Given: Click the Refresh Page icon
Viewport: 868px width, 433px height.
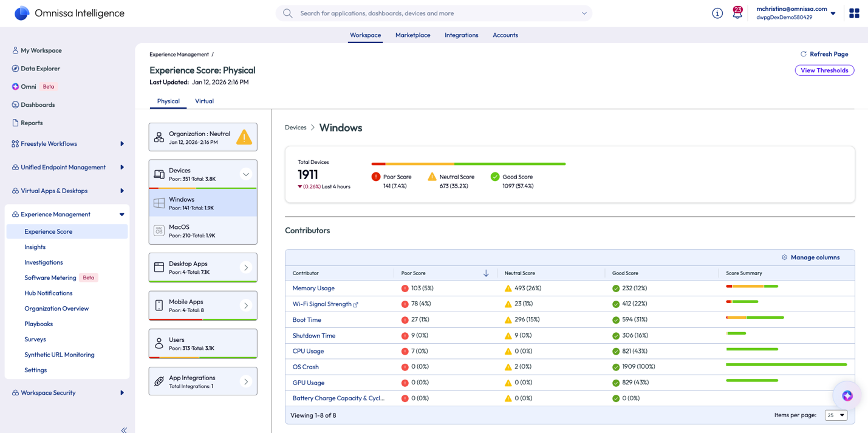Looking at the screenshot, I should point(804,54).
